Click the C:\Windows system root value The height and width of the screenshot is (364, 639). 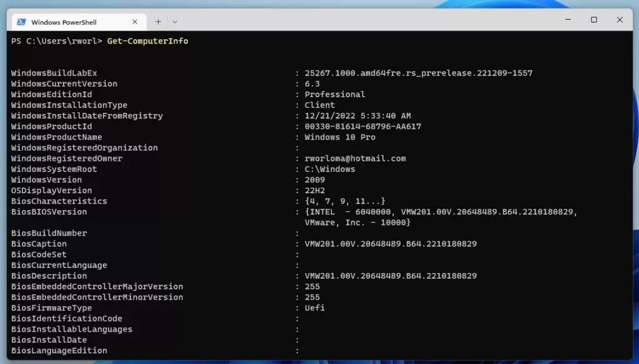(x=330, y=170)
